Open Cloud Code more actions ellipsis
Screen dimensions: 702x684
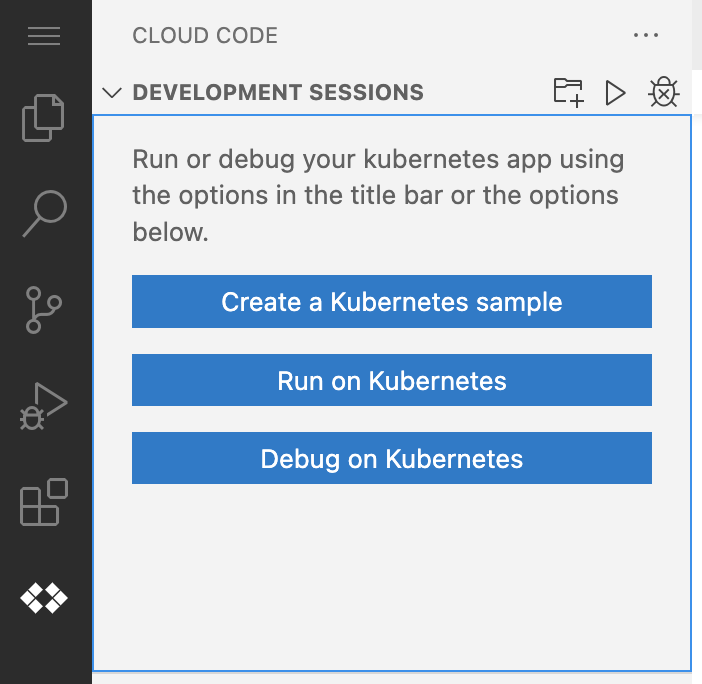[x=646, y=36]
